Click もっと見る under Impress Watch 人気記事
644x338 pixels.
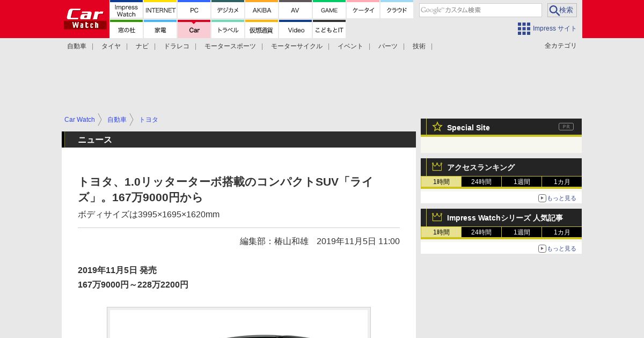[x=557, y=248]
